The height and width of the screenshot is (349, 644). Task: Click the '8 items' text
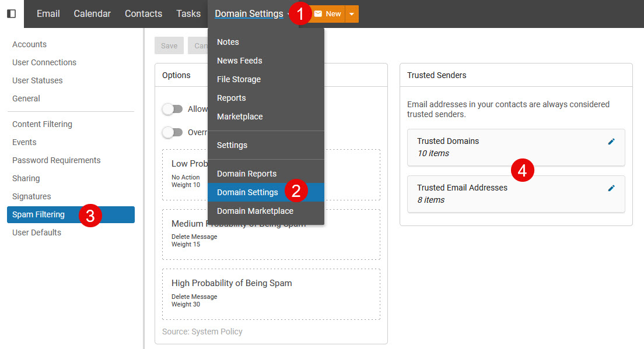(431, 200)
